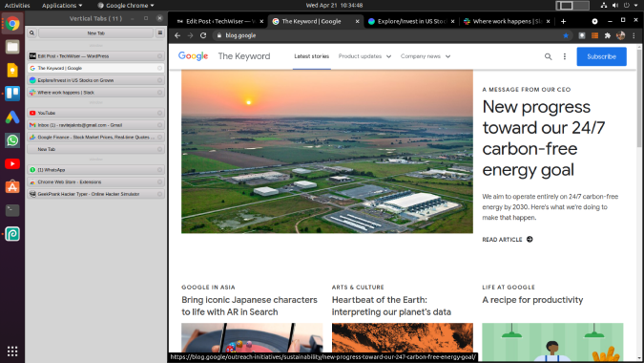Close Explore/Invest in US Stocks tab
The height and width of the screenshot is (363, 644).
click(452, 21)
